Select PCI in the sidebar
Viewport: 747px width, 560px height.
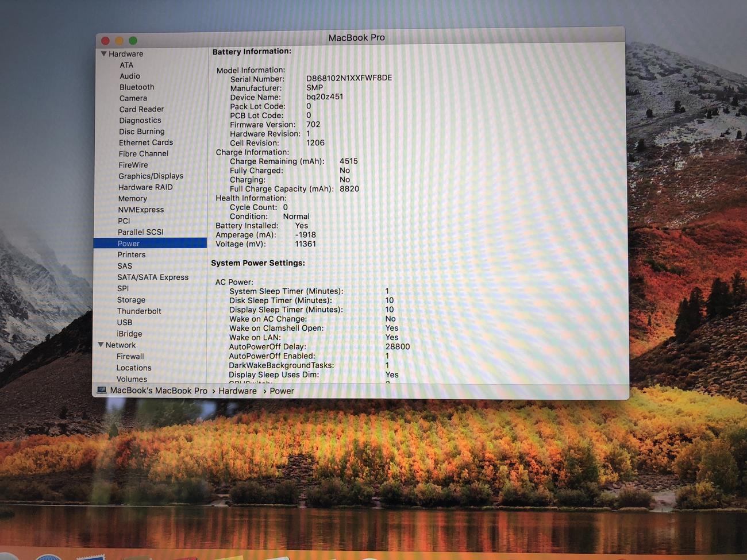124,221
